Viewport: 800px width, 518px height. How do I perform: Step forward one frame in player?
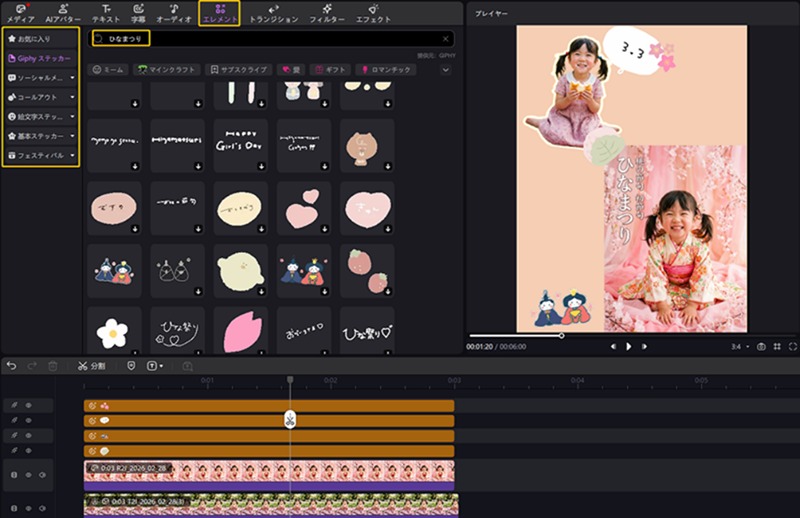click(644, 347)
